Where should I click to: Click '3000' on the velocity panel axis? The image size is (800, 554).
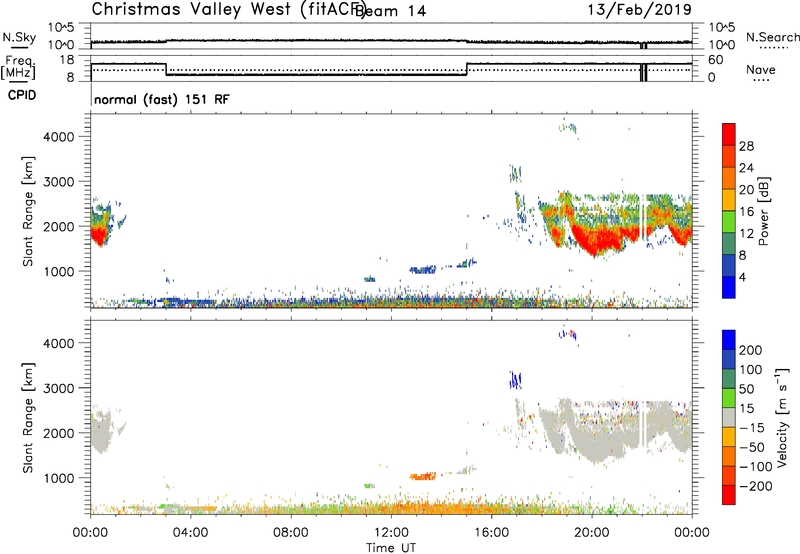(x=59, y=388)
